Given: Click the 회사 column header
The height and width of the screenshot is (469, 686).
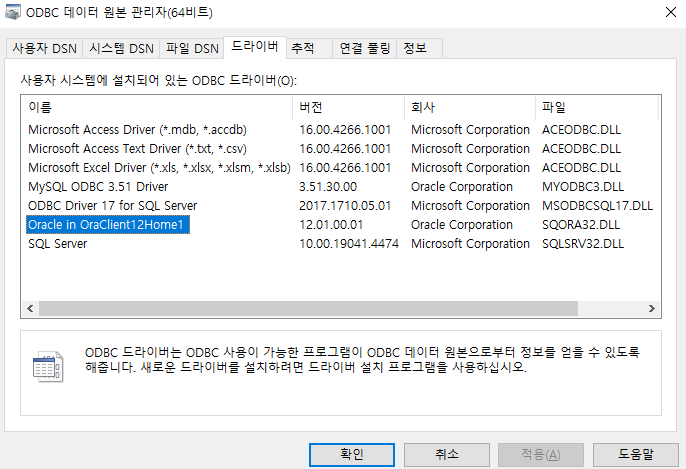Looking at the screenshot, I should coord(470,107).
